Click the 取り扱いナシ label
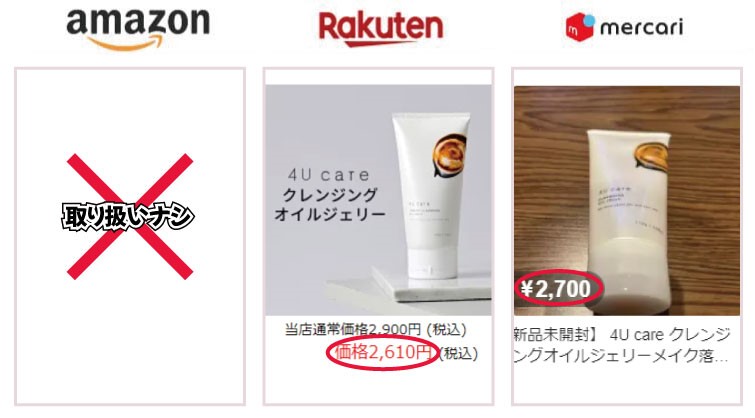The height and width of the screenshot is (418, 755). pyautogui.click(x=128, y=216)
